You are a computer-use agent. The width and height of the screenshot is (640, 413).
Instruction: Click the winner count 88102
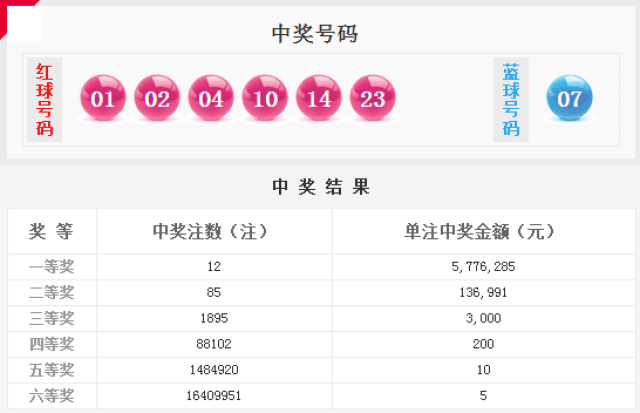click(x=214, y=344)
